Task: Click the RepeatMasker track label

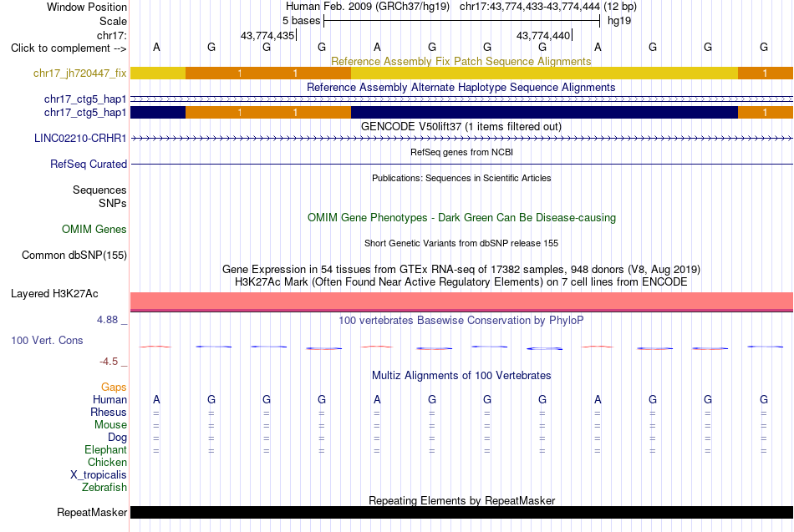Action: coord(92,513)
